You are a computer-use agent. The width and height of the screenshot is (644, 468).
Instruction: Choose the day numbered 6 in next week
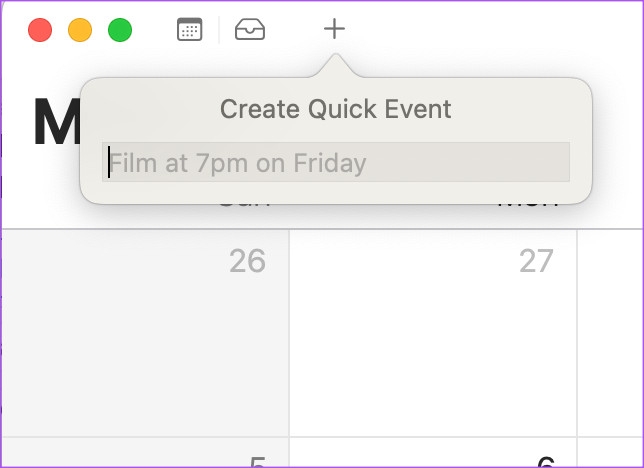pyautogui.click(x=433, y=454)
